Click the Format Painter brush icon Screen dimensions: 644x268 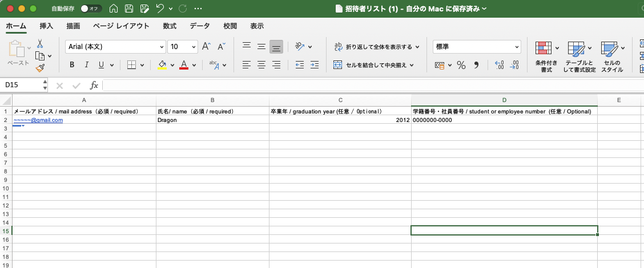40,68
